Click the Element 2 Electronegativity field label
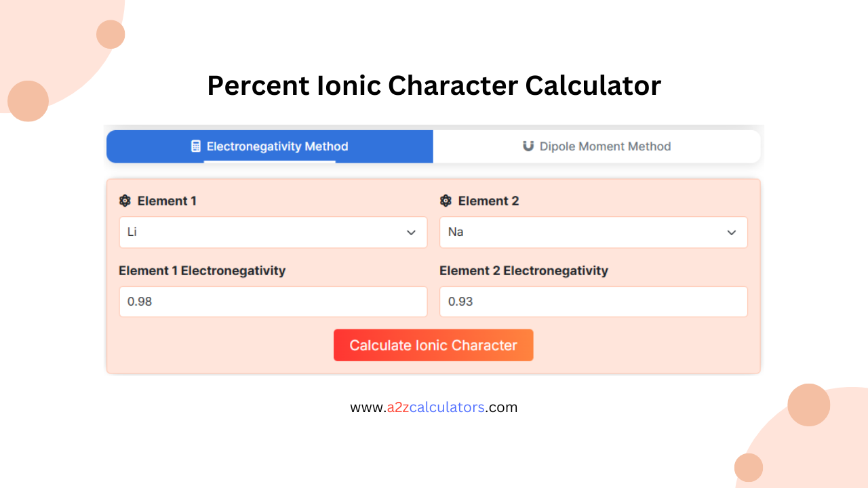The image size is (868, 488). click(522, 270)
